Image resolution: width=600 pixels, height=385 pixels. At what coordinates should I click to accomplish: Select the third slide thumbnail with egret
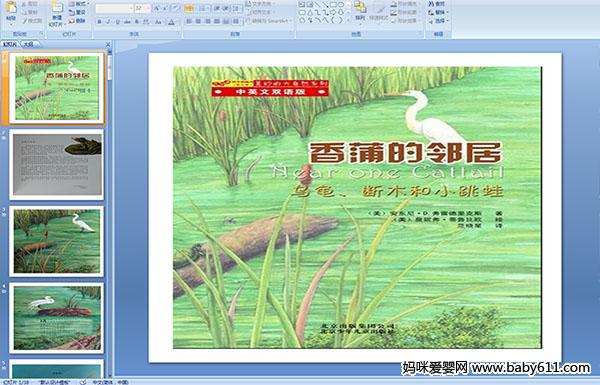coord(57,241)
